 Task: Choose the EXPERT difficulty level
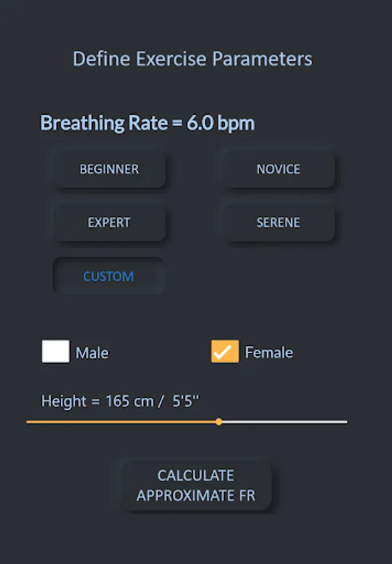click(108, 222)
